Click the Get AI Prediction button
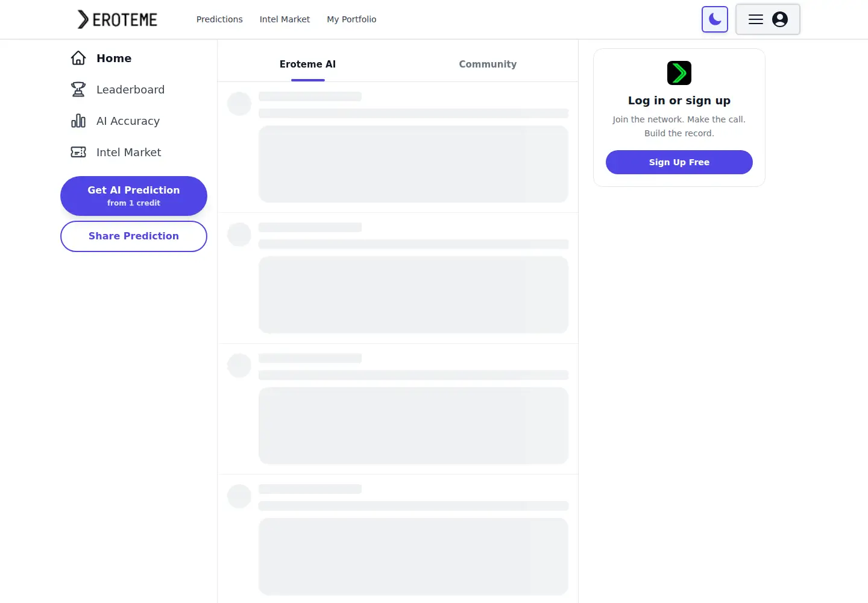 coord(134,196)
